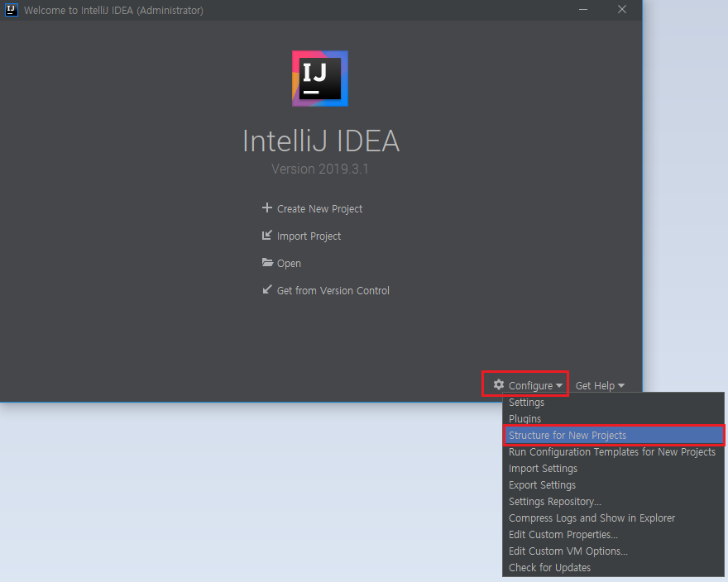The image size is (728, 582).
Task: Click the folder icon beside Open
Action: [x=267, y=262]
